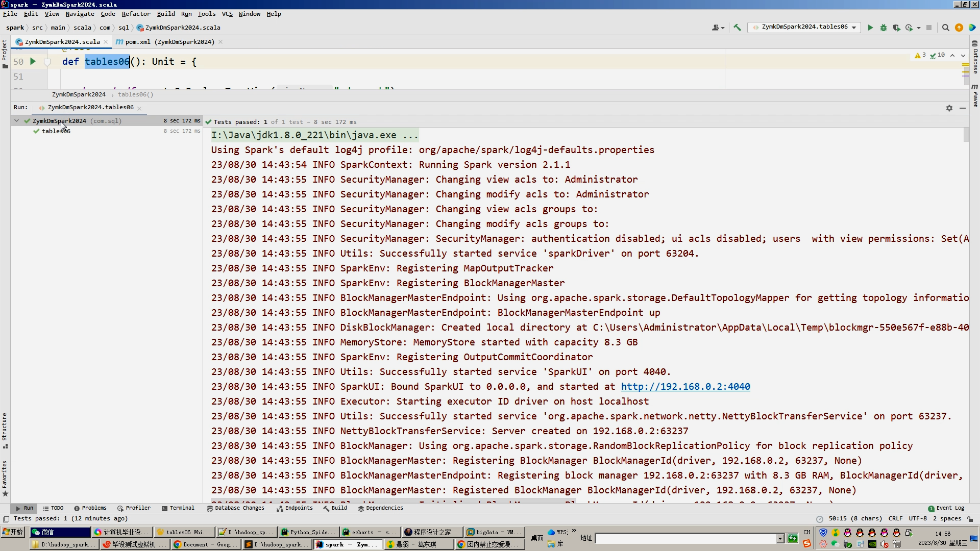Expand the profiler run options dropdown arrow
980x551 pixels.
click(x=919, y=28)
